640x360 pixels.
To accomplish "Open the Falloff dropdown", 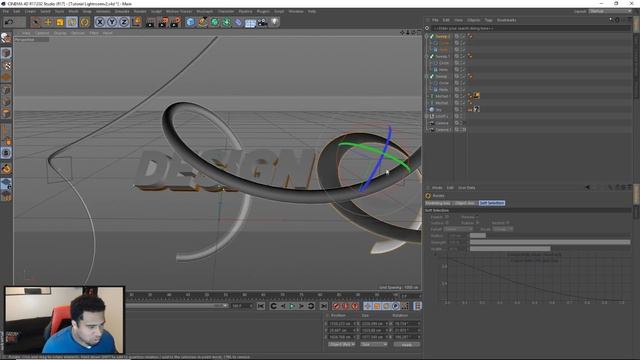I will click(458, 229).
